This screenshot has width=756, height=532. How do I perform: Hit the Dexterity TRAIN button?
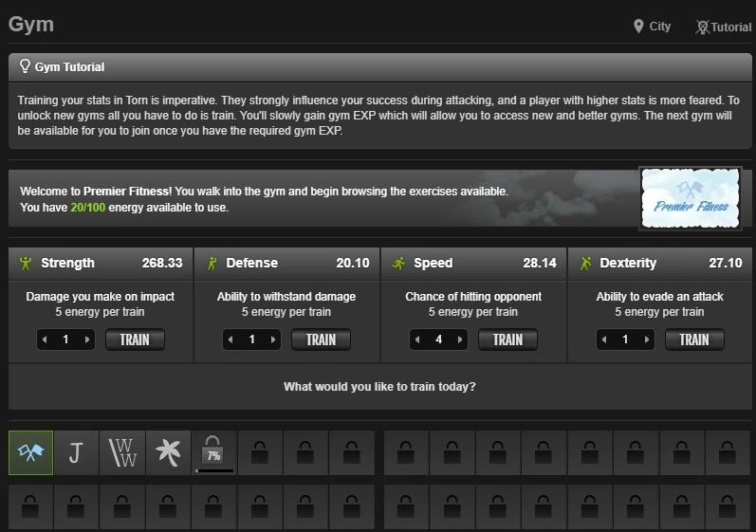click(694, 339)
